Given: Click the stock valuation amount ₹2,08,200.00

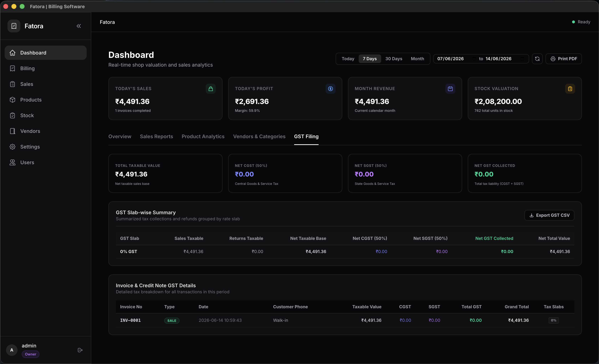Looking at the screenshot, I should (x=498, y=102).
